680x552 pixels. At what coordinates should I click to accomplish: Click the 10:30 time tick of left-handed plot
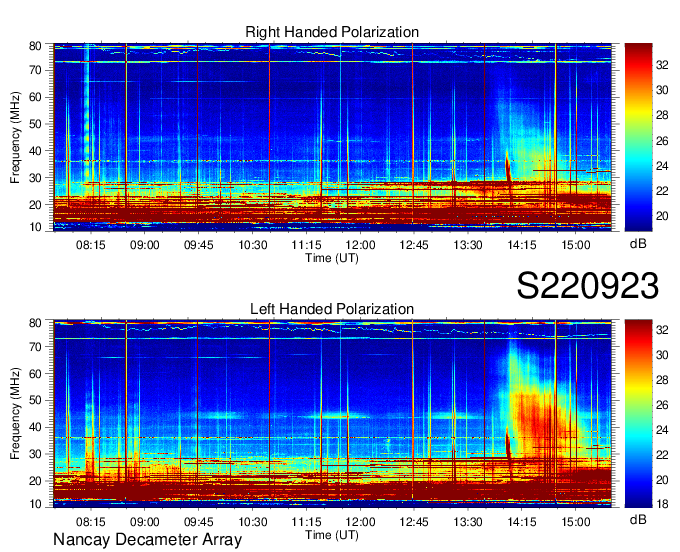[x=253, y=521]
